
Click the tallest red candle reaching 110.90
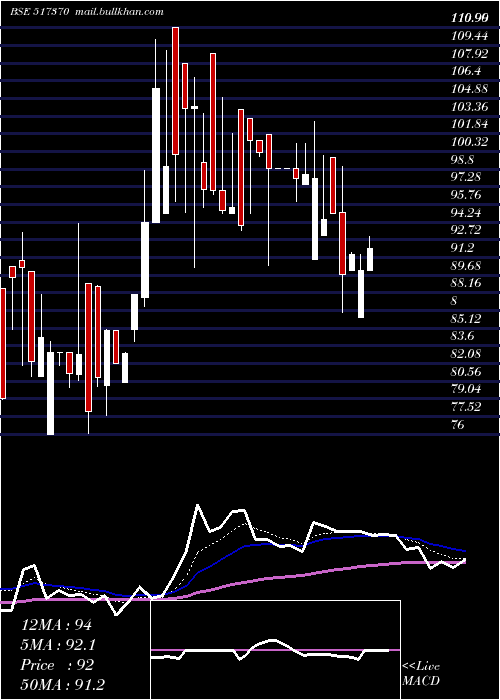pyautogui.click(x=175, y=91)
